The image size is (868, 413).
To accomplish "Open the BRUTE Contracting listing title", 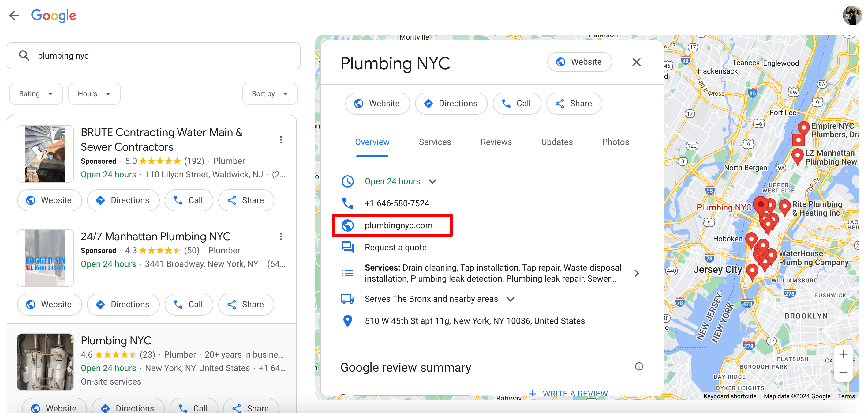I will coord(161,140).
